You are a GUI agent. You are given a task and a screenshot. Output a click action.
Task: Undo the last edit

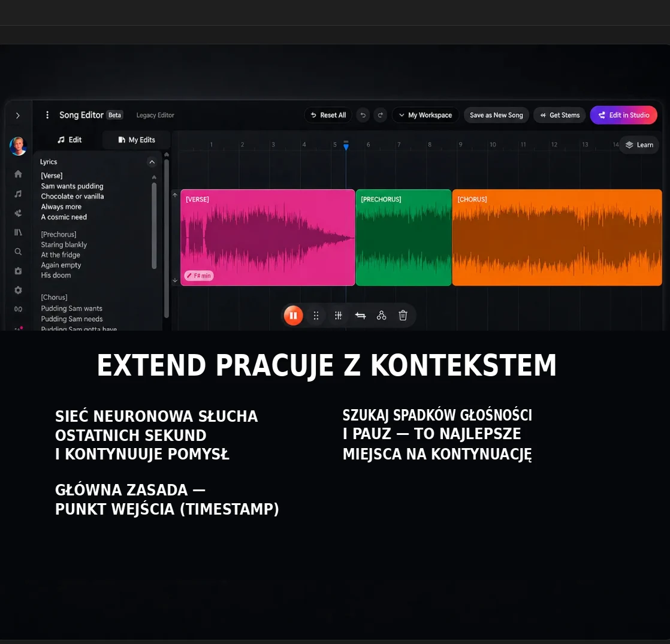[x=363, y=115]
